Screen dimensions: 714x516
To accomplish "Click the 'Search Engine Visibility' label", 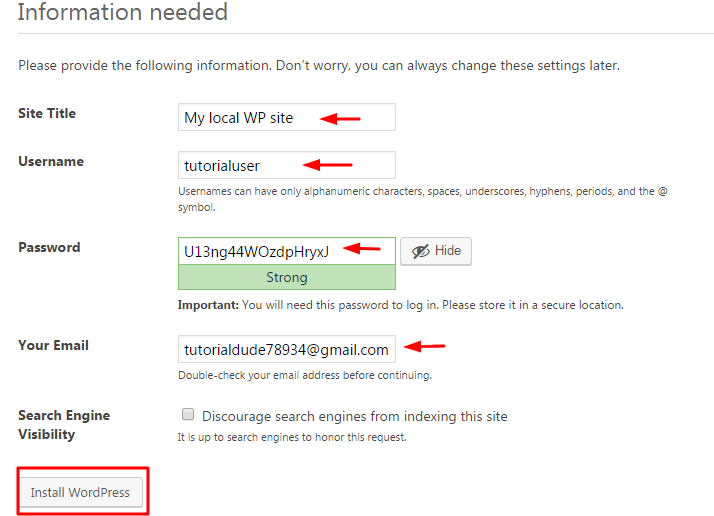I will [x=64, y=424].
